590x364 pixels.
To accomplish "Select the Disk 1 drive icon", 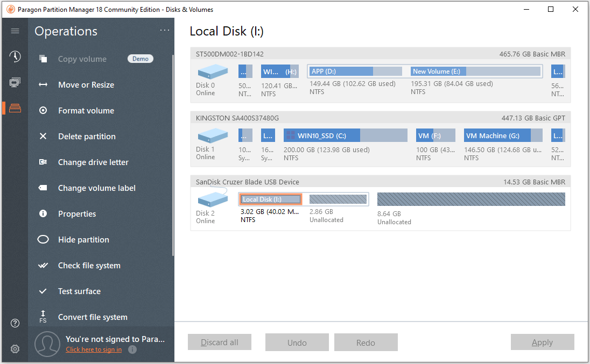I will (x=213, y=135).
